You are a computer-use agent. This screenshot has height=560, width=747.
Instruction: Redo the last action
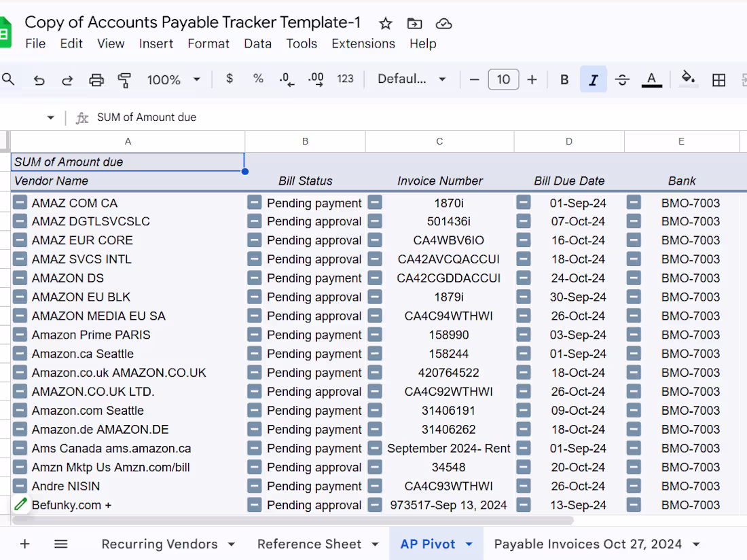pyautogui.click(x=67, y=79)
